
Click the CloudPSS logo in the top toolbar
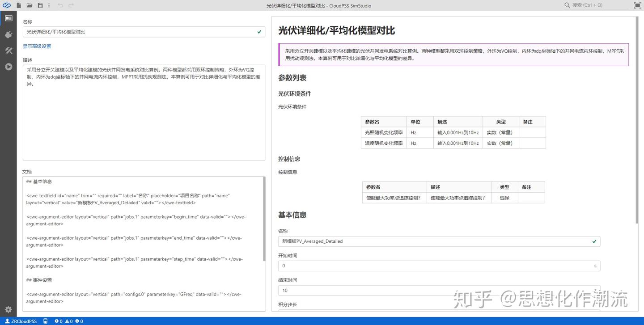pos(6,5)
